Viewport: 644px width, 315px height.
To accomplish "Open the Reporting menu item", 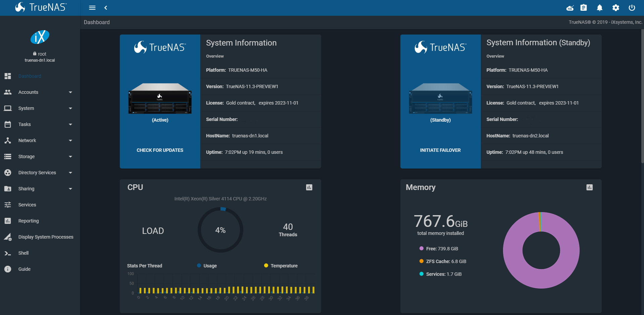I will (40, 221).
